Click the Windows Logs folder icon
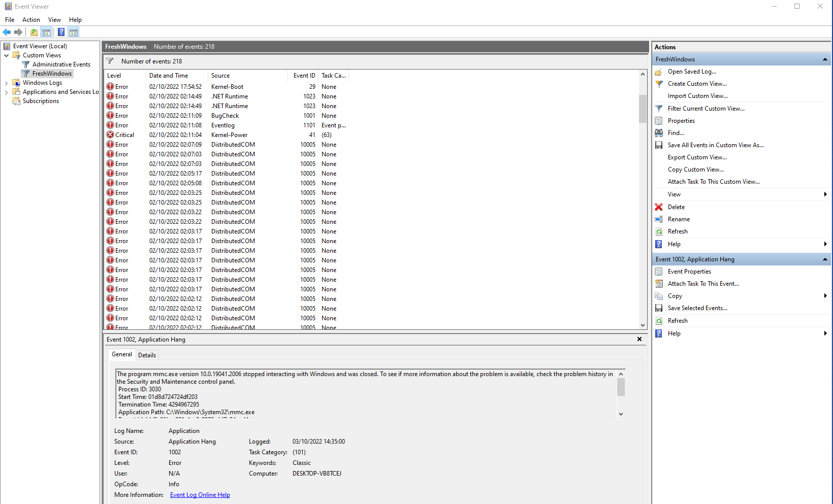Image resolution: width=833 pixels, height=504 pixels. point(16,83)
